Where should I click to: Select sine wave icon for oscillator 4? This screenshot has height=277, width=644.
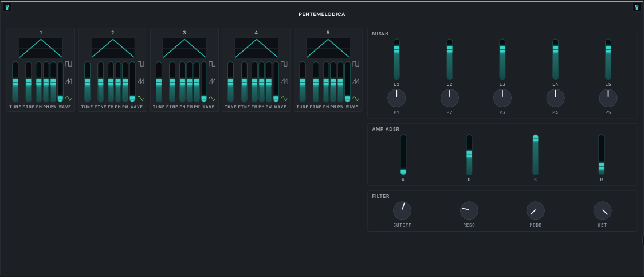[284, 98]
